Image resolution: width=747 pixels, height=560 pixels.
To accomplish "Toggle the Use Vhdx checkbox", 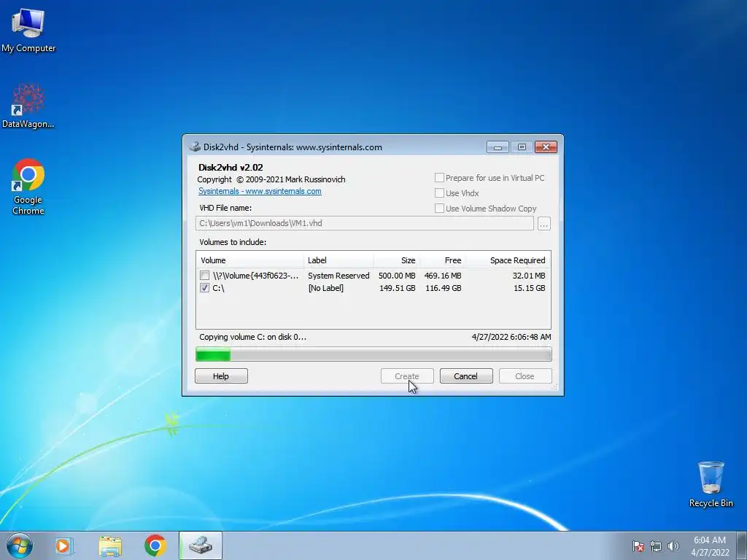I will coord(439,192).
